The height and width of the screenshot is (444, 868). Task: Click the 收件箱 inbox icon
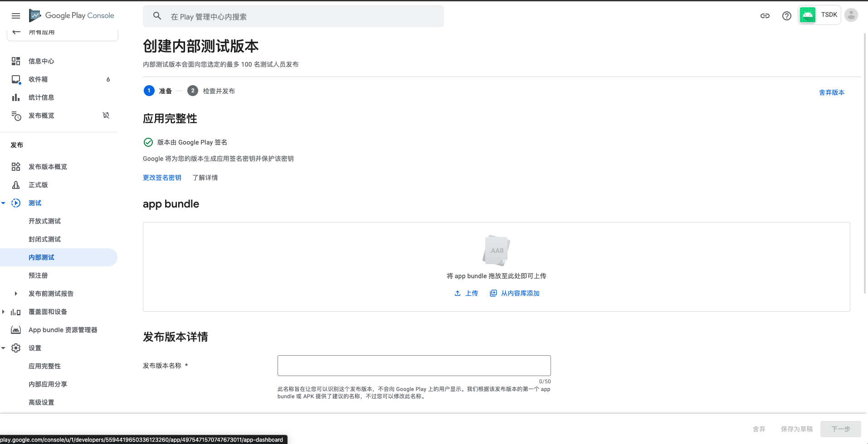pos(16,79)
